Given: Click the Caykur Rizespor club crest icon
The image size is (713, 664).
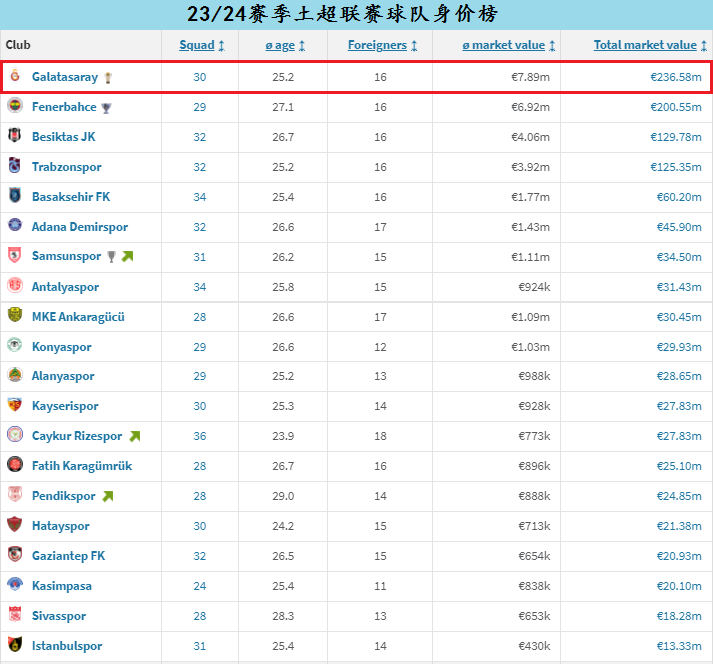Looking at the screenshot, I should pos(15,434).
